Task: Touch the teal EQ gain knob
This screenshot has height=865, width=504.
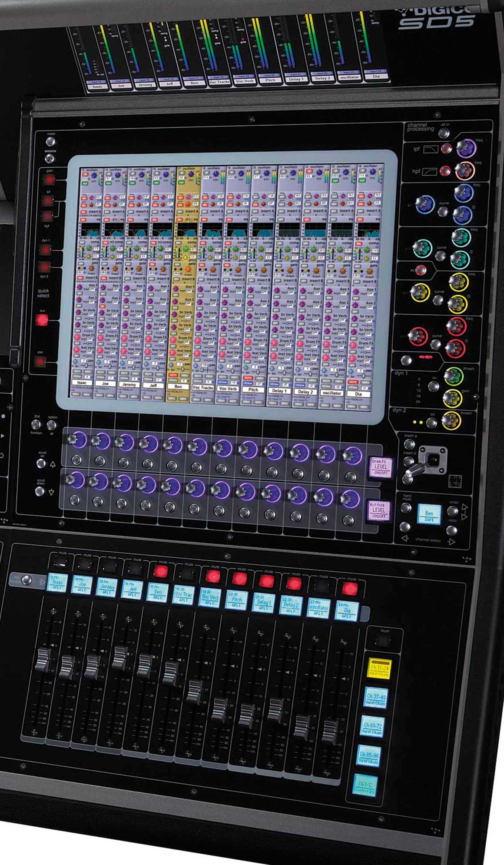Action: pos(421,248)
